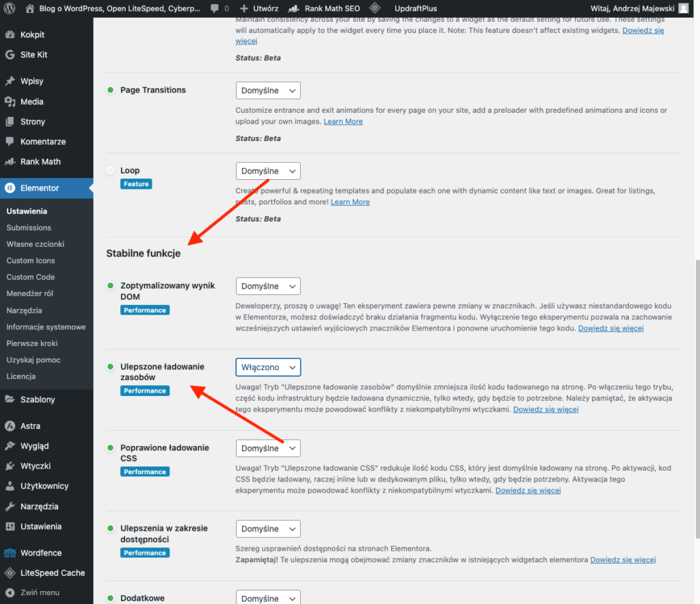
Task: Click the diamond LiteSpeed icon in admin bar
Action: click(x=375, y=8)
